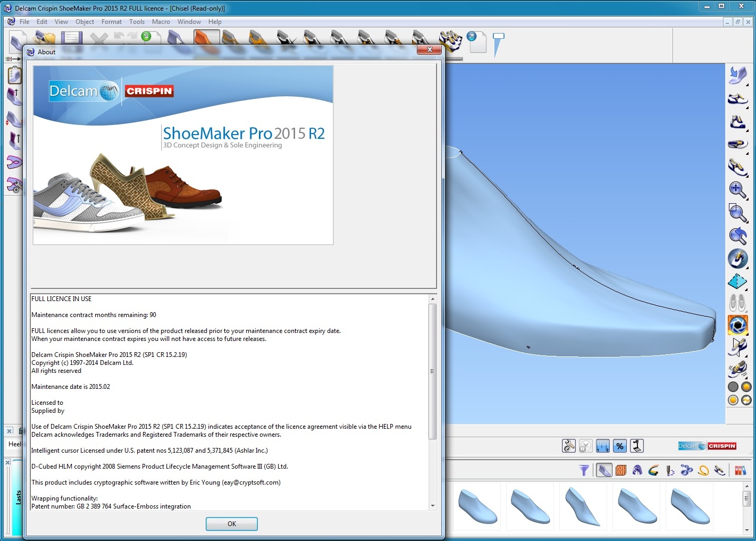Click the save disk toolbar icon
756x541 pixels.
[71, 38]
